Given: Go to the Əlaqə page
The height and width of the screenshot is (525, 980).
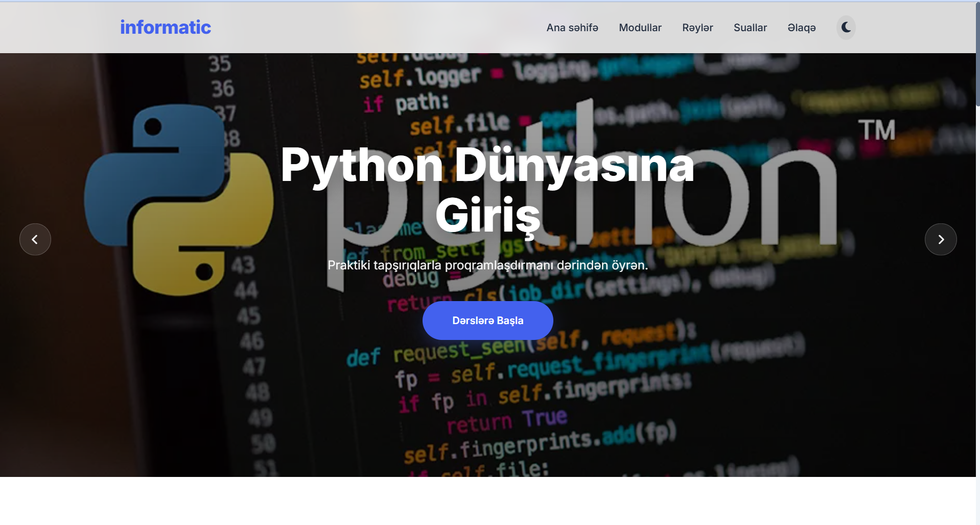Looking at the screenshot, I should 801,28.
